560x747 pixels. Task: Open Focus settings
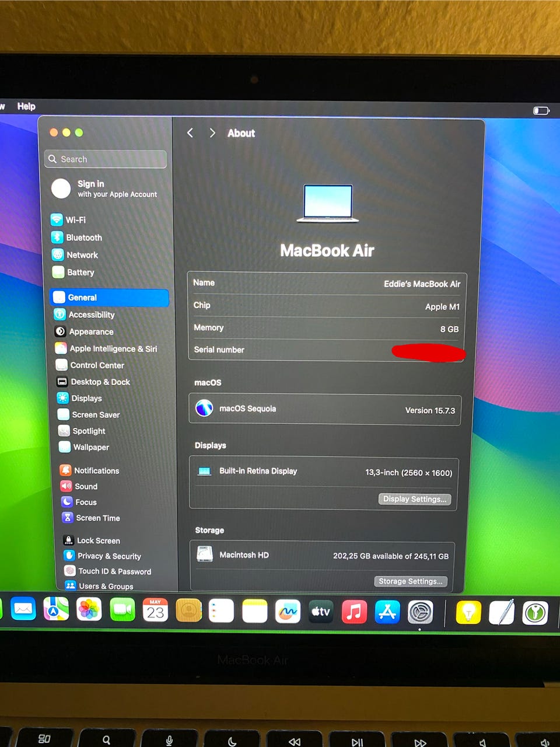(79, 502)
